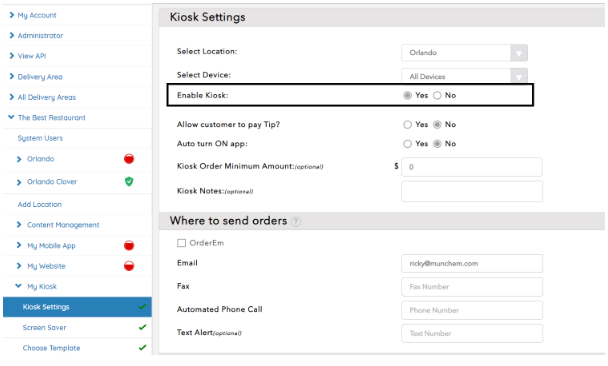
Task: Check the OrderEm checkbox
Action: click(181, 243)
